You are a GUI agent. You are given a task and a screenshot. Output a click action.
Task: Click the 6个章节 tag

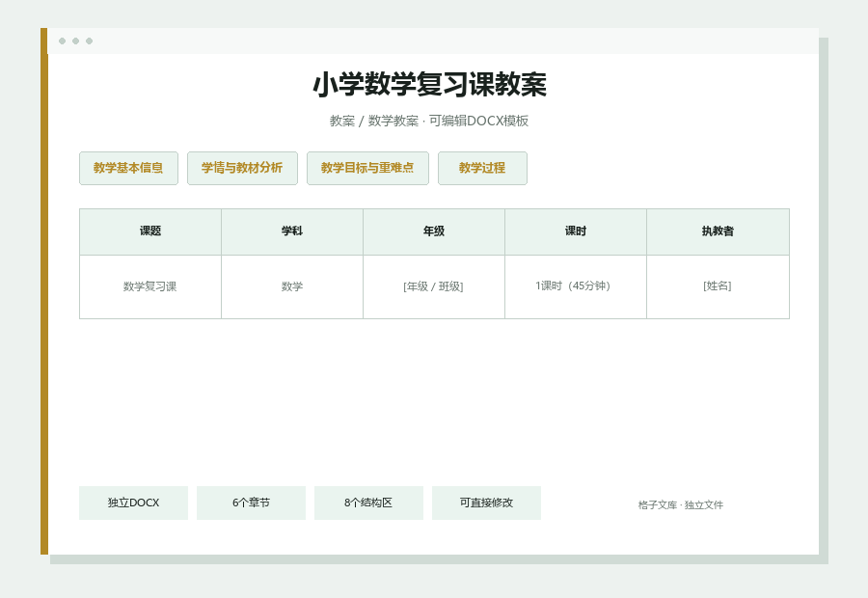(251, 503)
